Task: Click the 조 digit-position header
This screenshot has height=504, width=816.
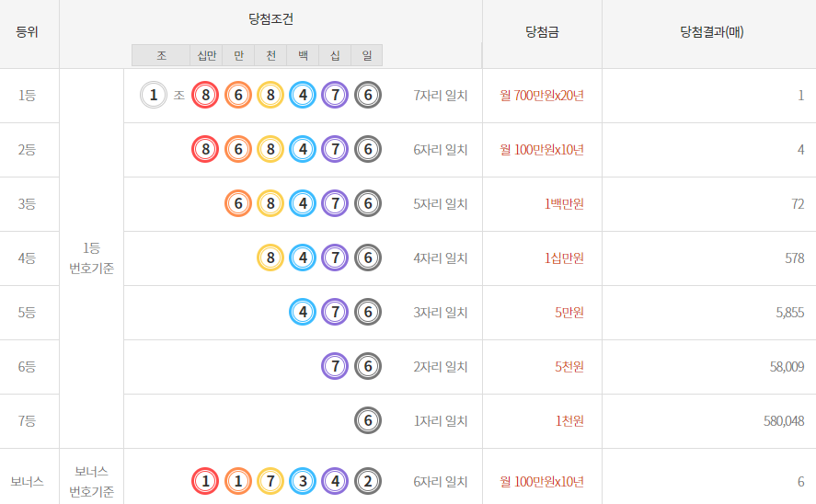Action: point(161,55)
